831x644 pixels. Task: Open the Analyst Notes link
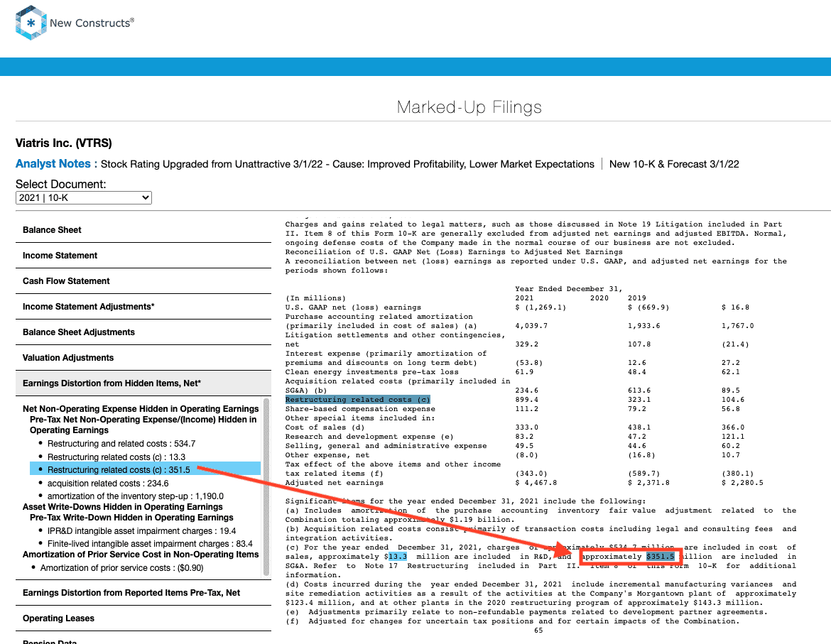pos(53,163)
